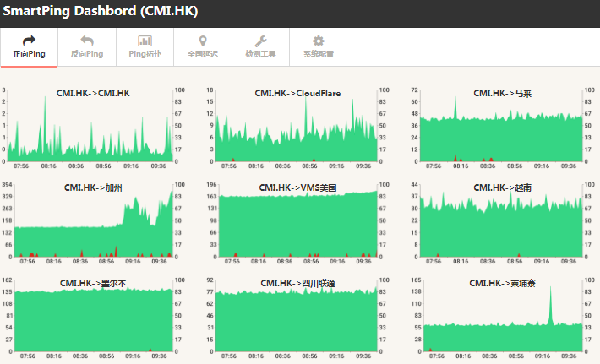Click the 394 y-axis value on 加州 chart
Image resolution: width=600 pixels, height=364 pixels.
pos(6,184)
